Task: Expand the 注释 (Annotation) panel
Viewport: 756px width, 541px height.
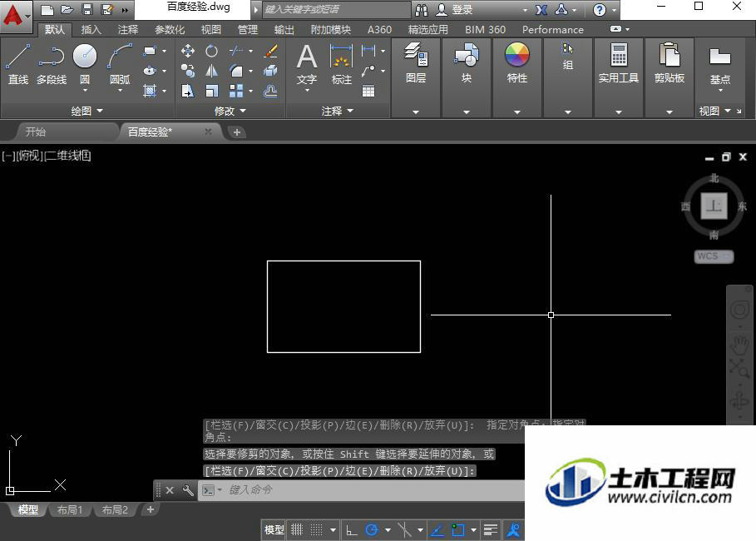Action: [338, 111]
